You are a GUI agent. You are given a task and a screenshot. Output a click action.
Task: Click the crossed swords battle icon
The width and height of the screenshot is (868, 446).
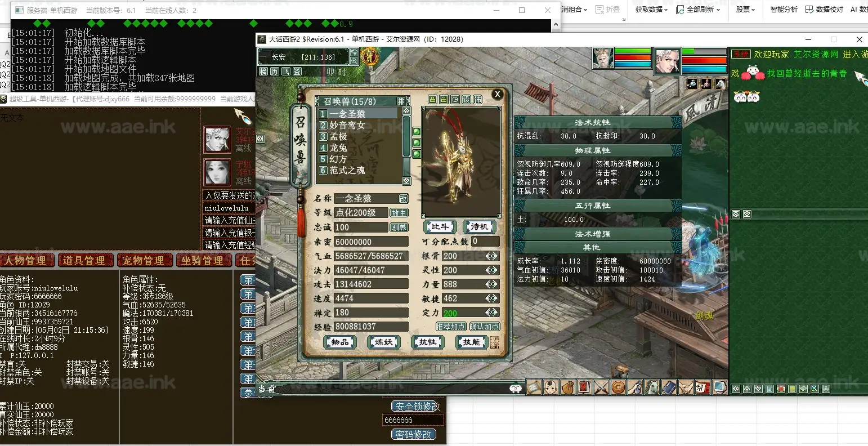[601, 387]
